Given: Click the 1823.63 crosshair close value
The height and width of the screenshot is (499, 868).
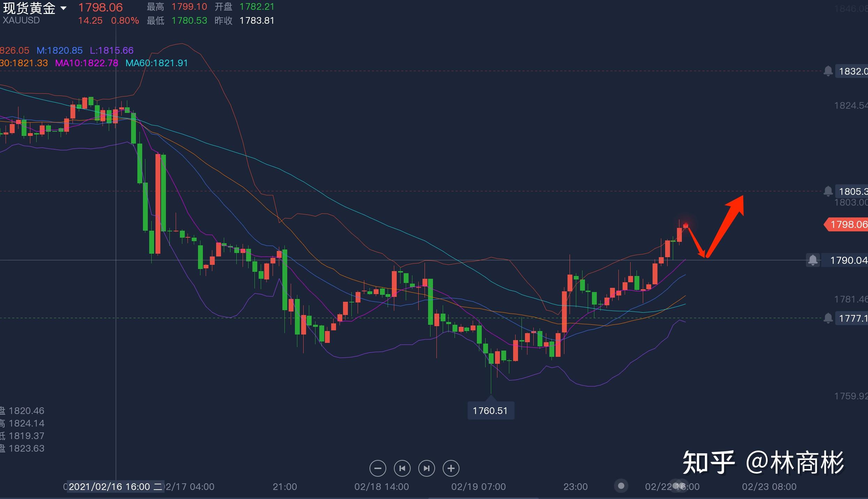Looking at the screenshot, I should (x=26, y=448).
